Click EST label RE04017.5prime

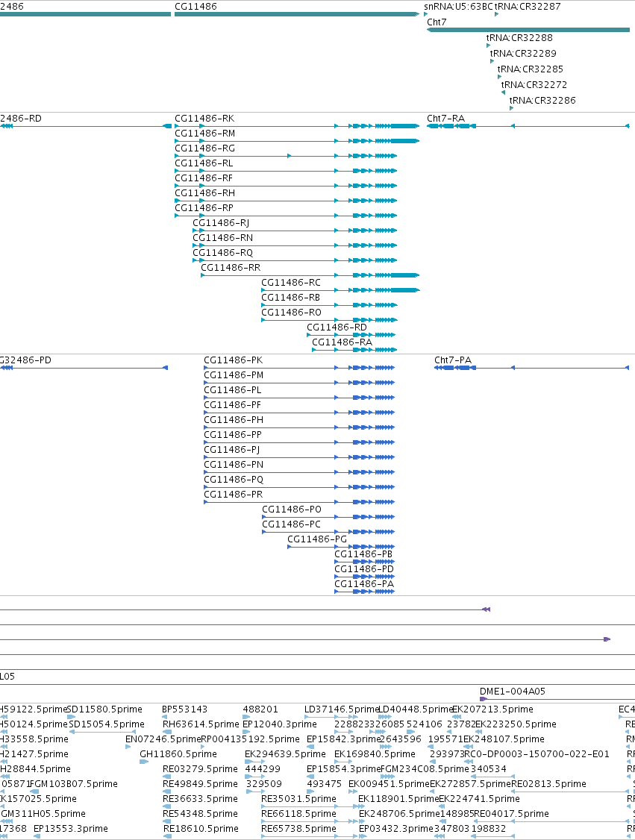[512, 813]
